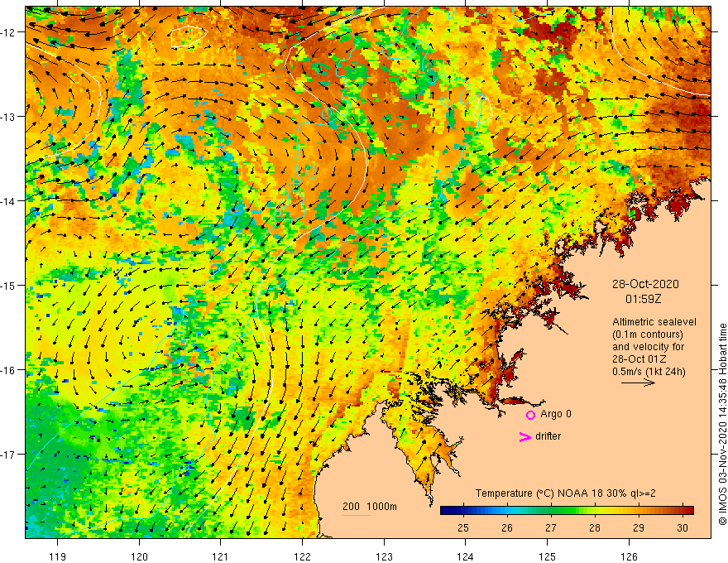Click longitude axis label '120'
The image size is (728, 563).
coord(139,556)
